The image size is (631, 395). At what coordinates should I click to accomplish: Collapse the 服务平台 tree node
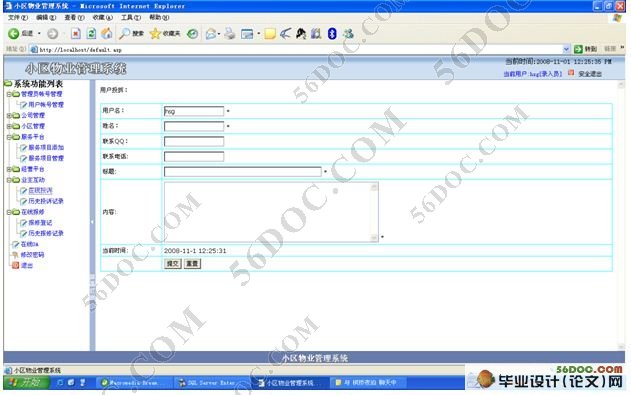(x=8, y=137)
